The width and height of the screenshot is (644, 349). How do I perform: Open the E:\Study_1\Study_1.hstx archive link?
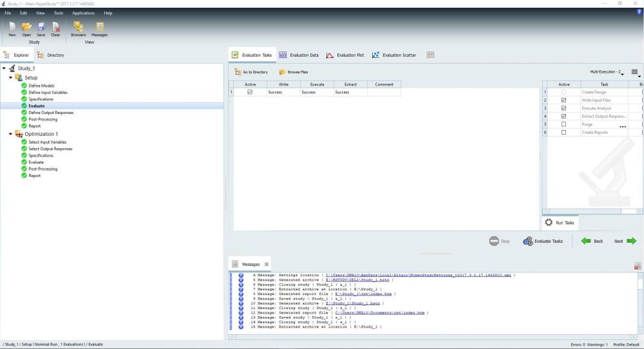coord(353,303)
